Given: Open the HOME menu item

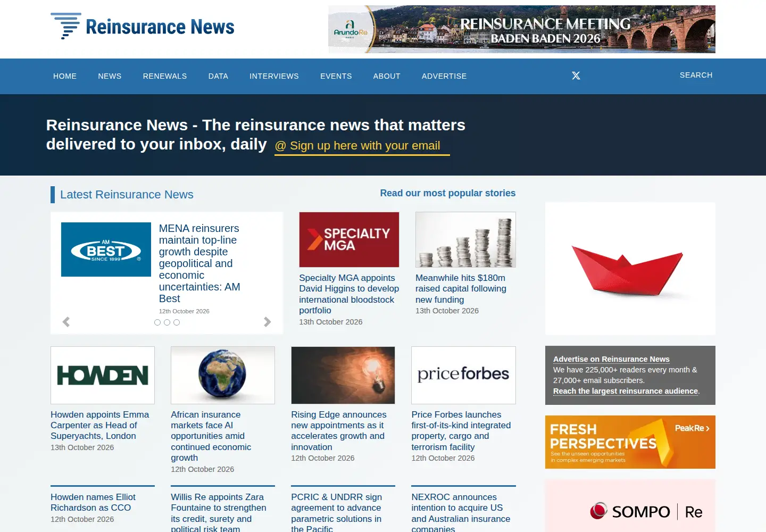Looking at the screenshot, I should point(65,76).
